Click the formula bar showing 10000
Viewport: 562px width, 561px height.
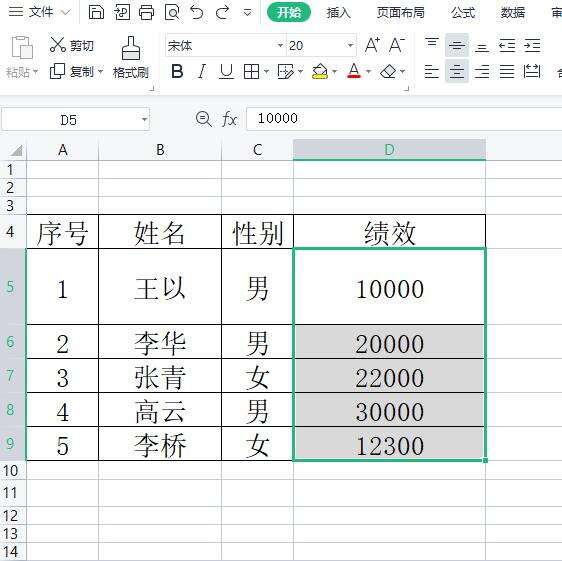[404, 119]
